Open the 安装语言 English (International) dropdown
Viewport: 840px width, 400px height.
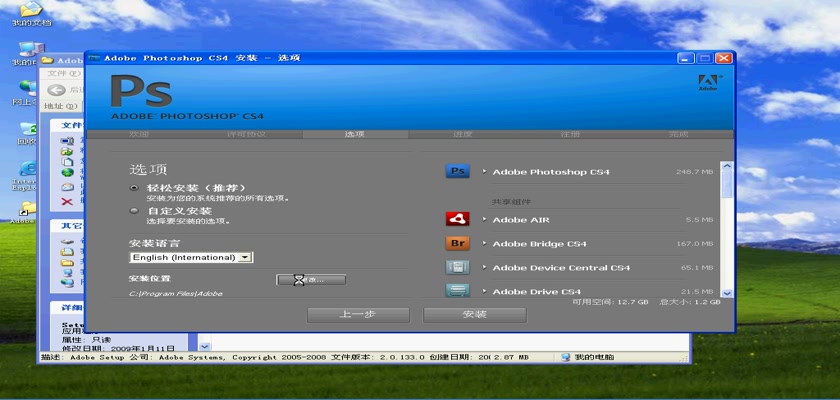coord(191,258)
